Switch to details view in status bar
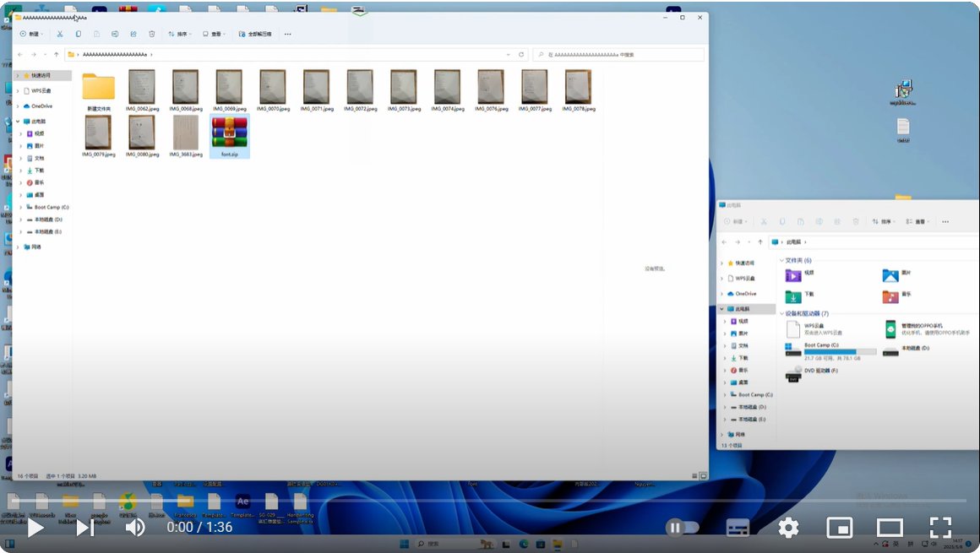The width and height of the screenshot is (980, 553). coord(695,476)
